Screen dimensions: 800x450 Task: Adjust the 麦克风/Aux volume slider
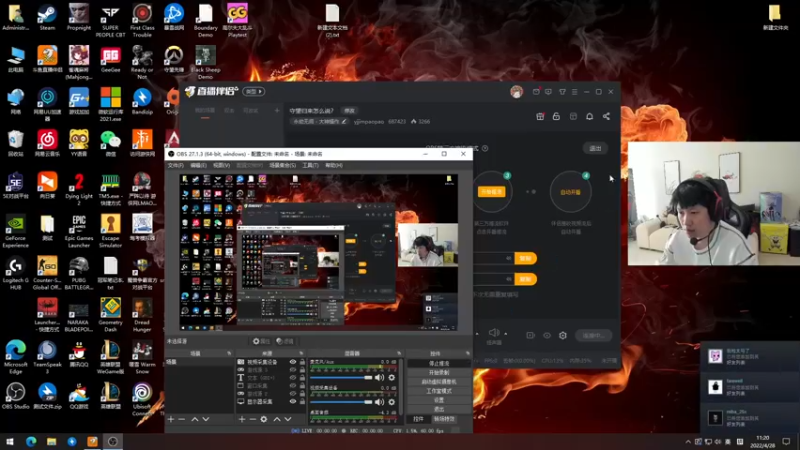pos(341,378)
